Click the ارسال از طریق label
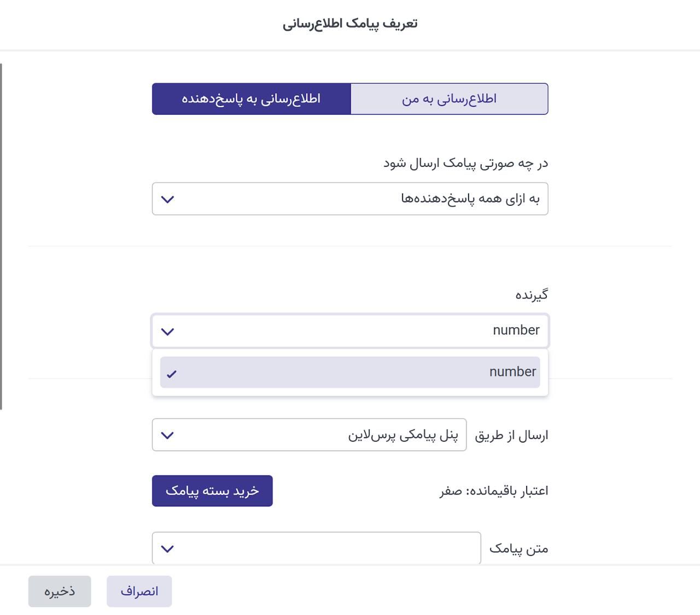 pyautogui.click(x=511, y=436)
